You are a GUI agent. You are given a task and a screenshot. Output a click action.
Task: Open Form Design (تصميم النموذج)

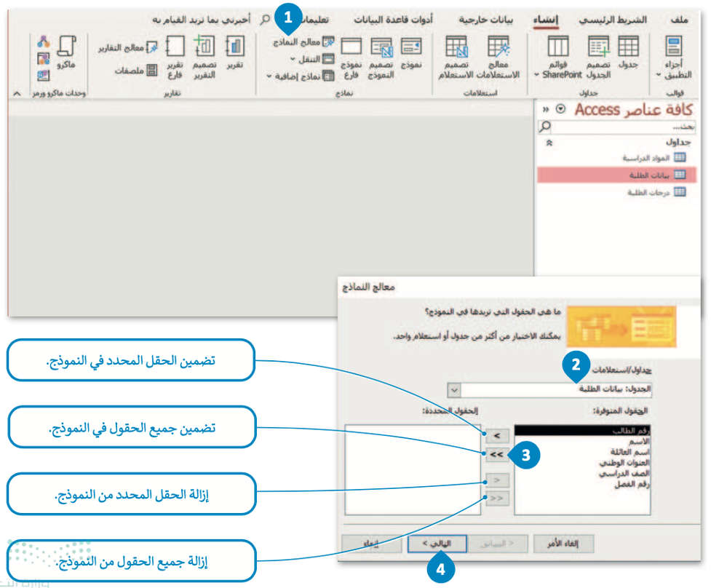pos(381,57)
